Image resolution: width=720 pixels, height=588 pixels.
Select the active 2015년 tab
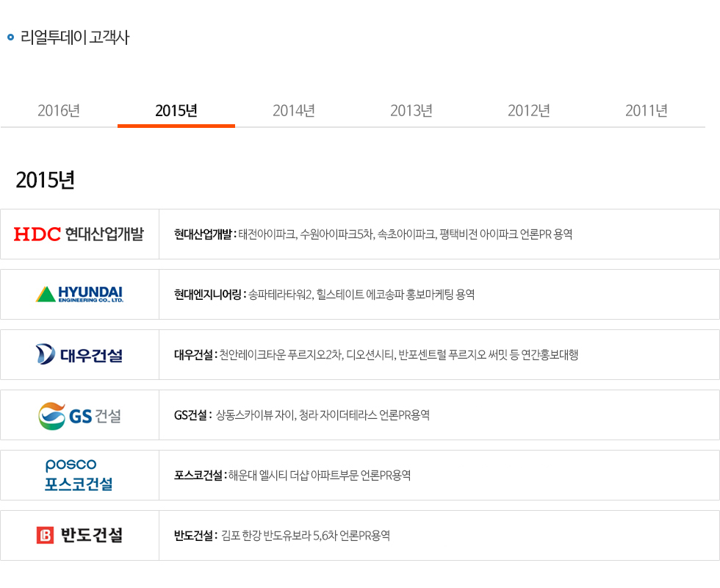coord(176,111)
